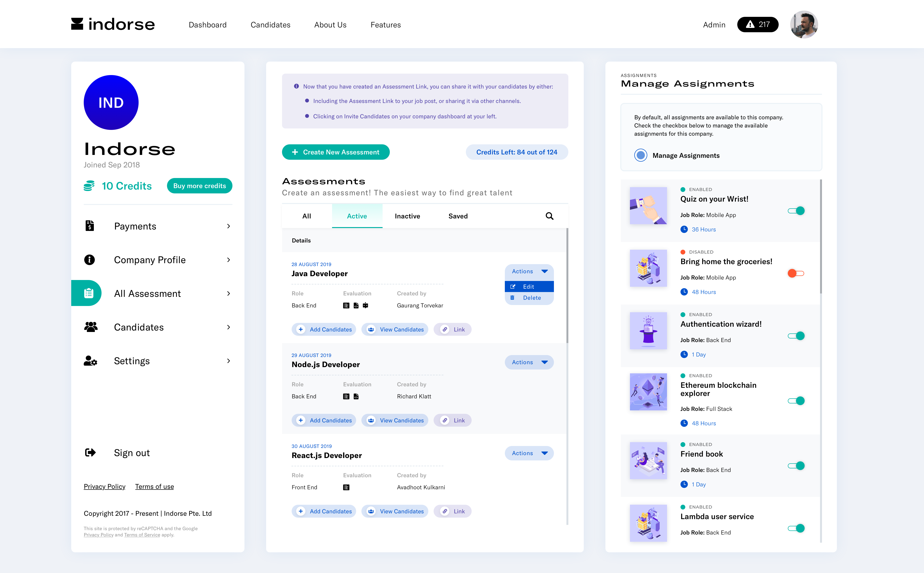Open the assessments search magnifier
This screenshot has height=573, width=924.
click(x=549, y=216)
